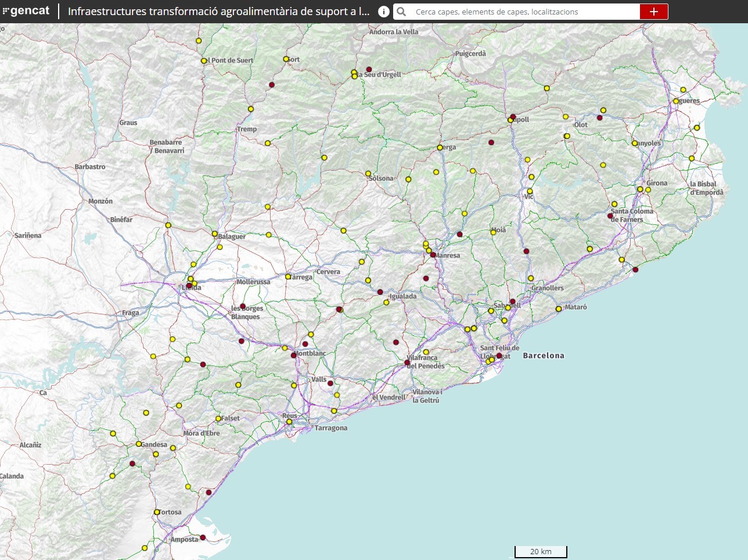Select yellow marker at Balaguer
Screen dimensions: 748x560
214,234
